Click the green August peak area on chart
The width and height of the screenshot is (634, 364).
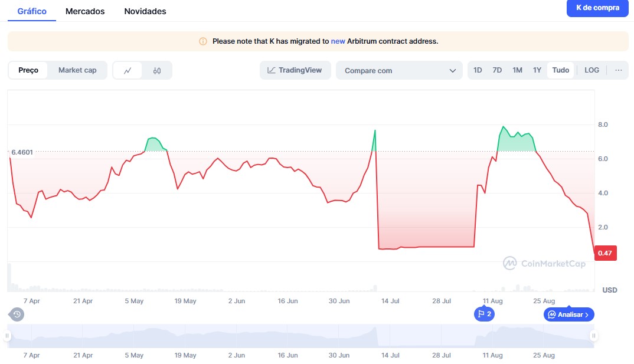[516, 139]
